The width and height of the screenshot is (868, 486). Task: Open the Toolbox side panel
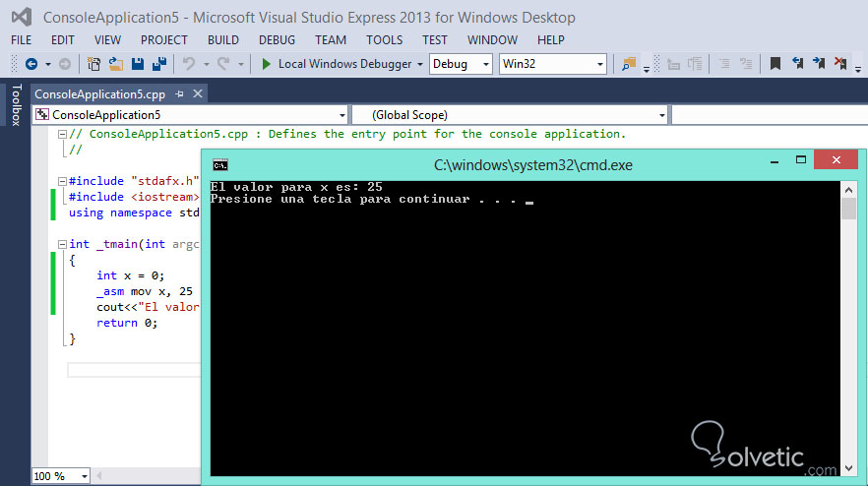pos(16,105)
